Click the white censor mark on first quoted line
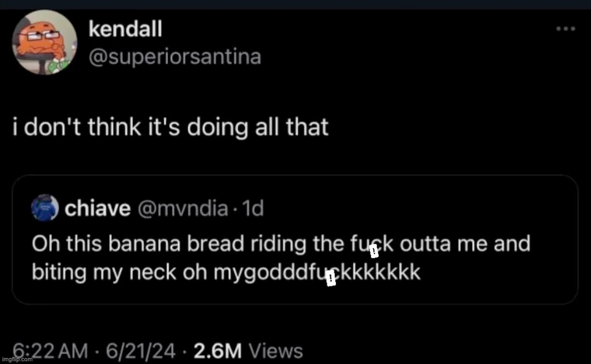591x364 pixels. point(373,251)
